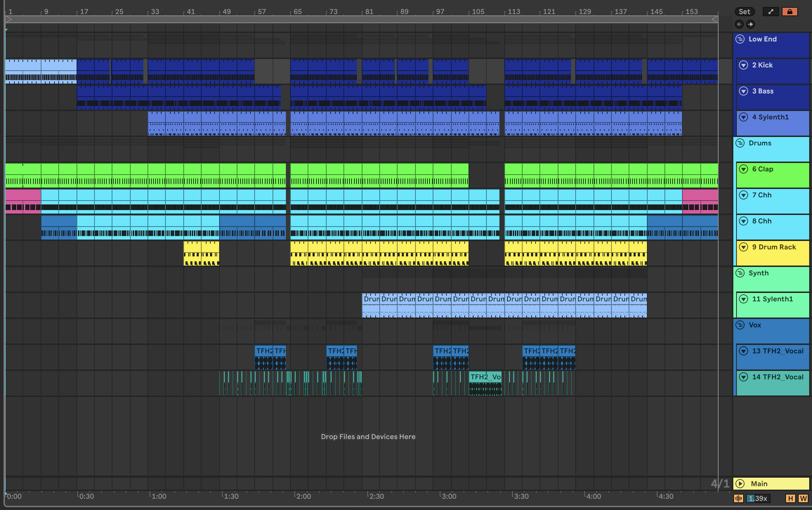
Task: Fold the Synth group track
Action: click(740, 273)
